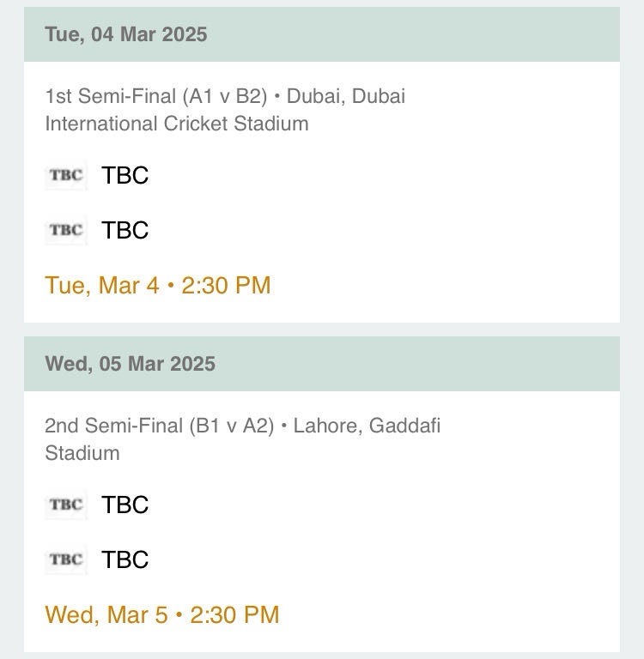Open the '2nd Semi-Final' match title
The width and height of the screenshot is (644, 659).
tap(112, 426)
